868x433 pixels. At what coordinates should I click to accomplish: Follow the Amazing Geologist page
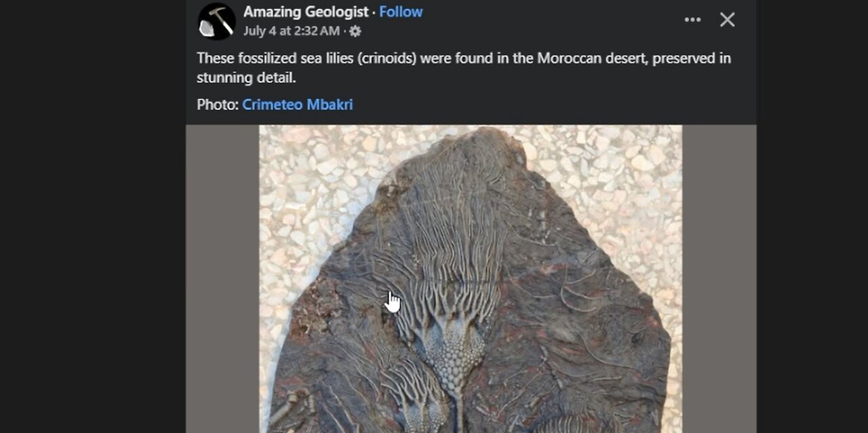(x=401, y=12)
